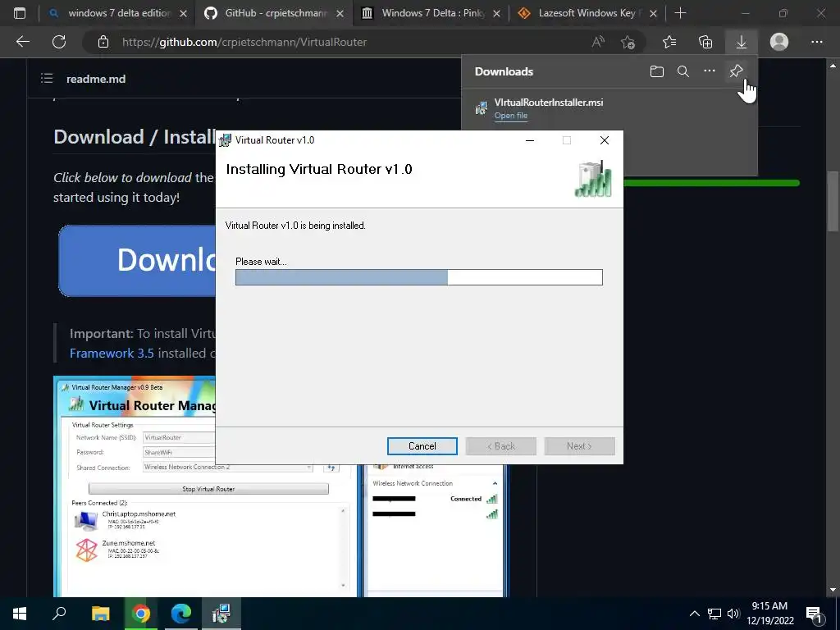This screenshot has height=630, width=840.
Task: Open the Favorites list icon
Action: click(x=669, y=42)
